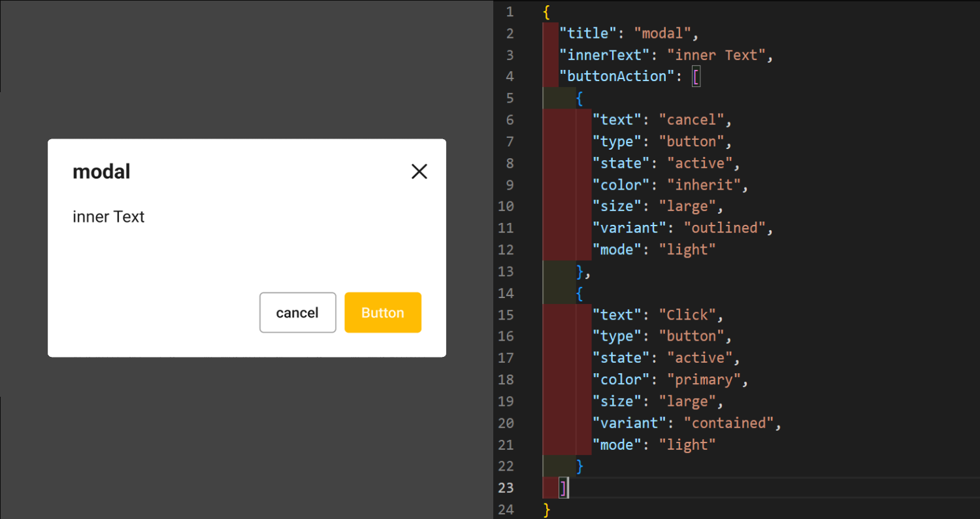The image size is (980, 519).
Task: Click the opening curly brace on line 1
Action: 547,12
